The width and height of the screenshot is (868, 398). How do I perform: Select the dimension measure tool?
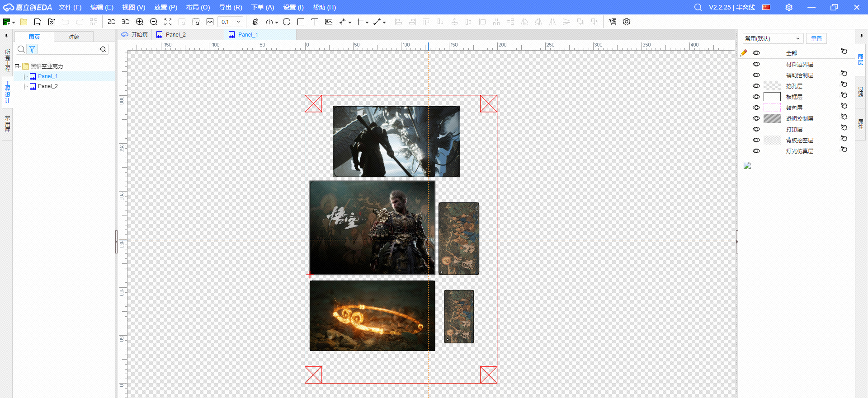(343, 22)
